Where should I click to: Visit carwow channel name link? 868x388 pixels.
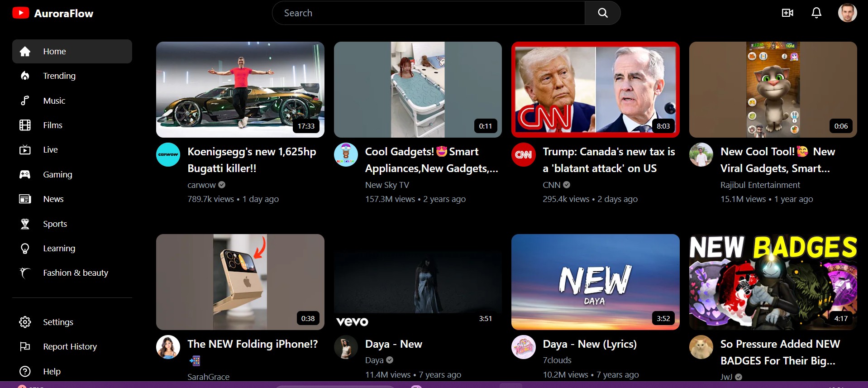pyautogui.click(x=201, y=185)
